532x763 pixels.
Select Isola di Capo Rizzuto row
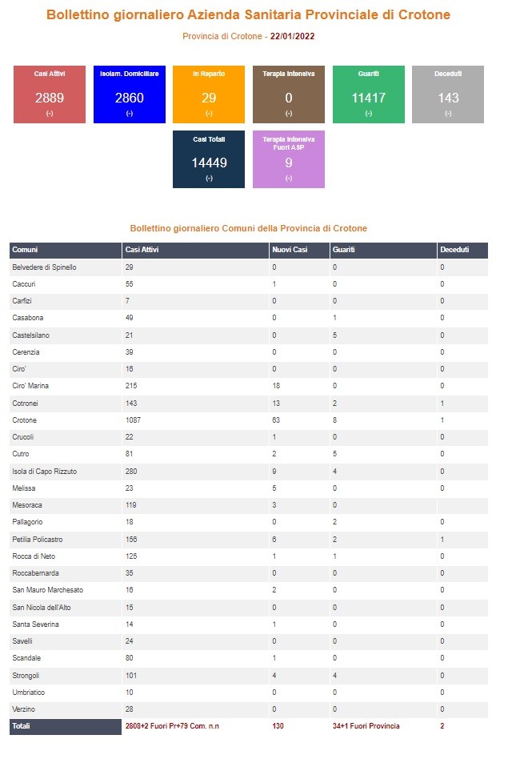pyautogui.click(x=249, y=472)
